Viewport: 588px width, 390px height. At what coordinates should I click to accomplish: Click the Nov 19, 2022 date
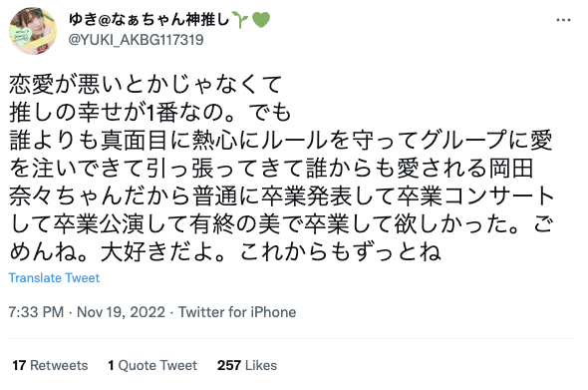[121, 312]
